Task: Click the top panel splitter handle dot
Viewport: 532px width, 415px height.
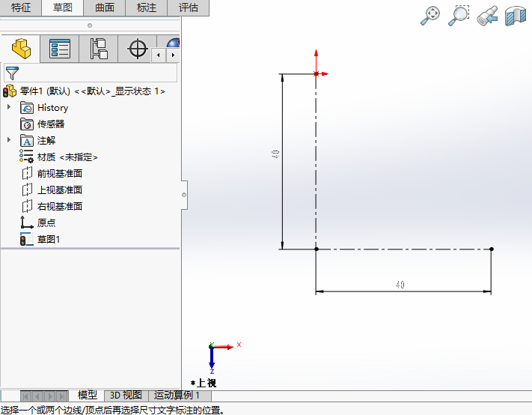Action: click(x=90, y=25)
